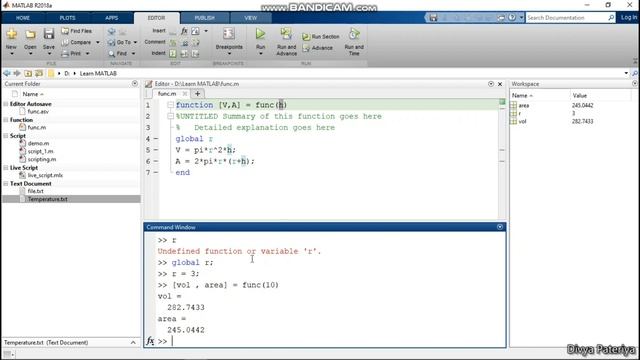Set breakpoint dash on line 6
The image size is (640, 360).
[x=156, y=161]
